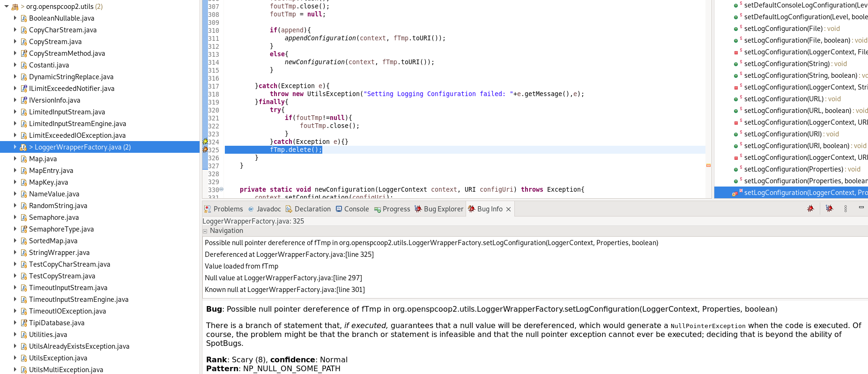This screenshot has height=374, width=868.
Task: Expand Map.java tree node
Action: pos(15,159)
